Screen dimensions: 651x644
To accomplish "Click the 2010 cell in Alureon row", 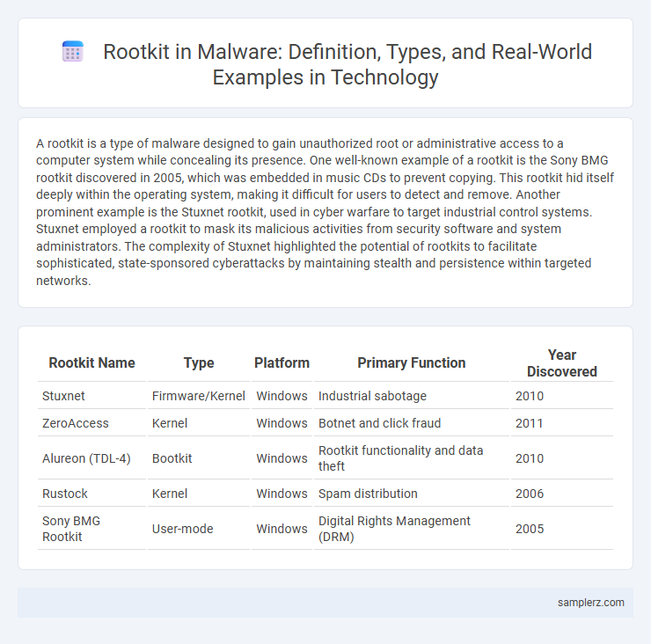I will coord(562,458).
